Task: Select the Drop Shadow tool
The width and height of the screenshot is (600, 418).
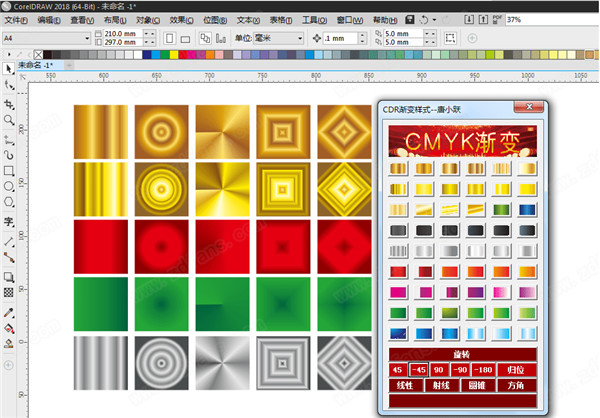Action: coord(9,277)
